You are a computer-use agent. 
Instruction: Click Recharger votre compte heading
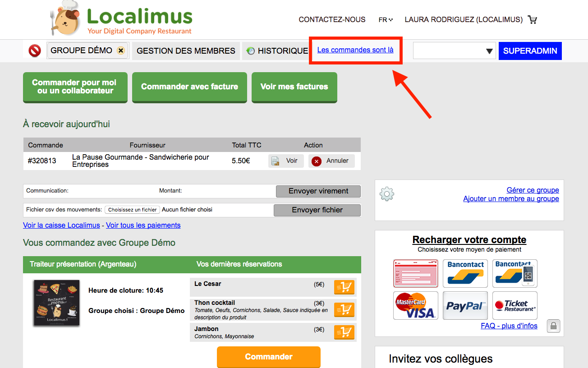click(x=469, y=240)
